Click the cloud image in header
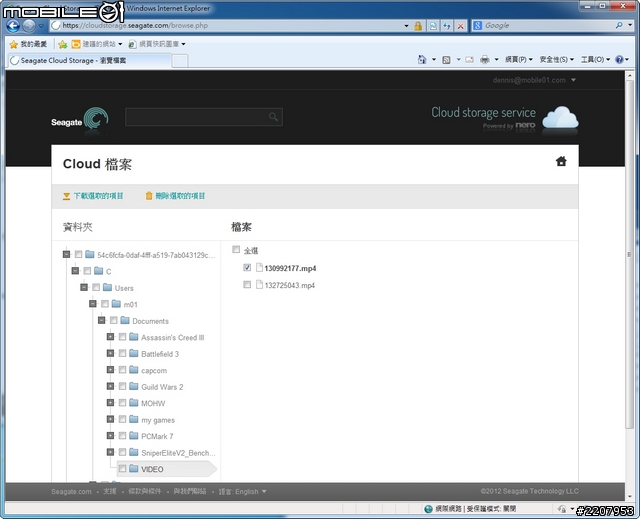The image size is (640, 519). point(560,118)
